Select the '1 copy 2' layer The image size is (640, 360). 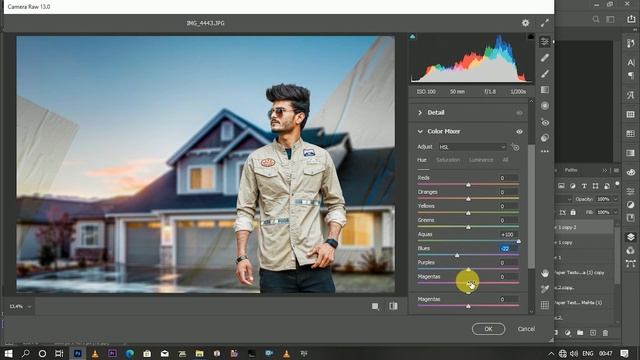tap(584, 227)
